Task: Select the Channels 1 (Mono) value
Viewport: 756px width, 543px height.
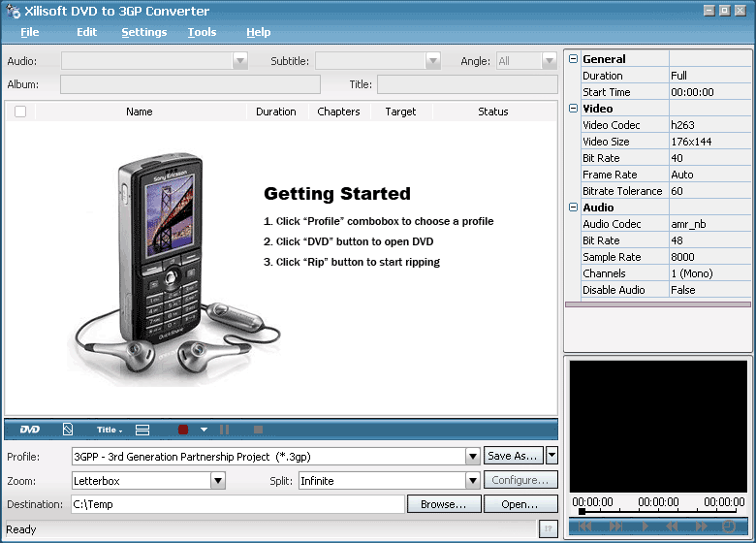Action: coord(709,272)
